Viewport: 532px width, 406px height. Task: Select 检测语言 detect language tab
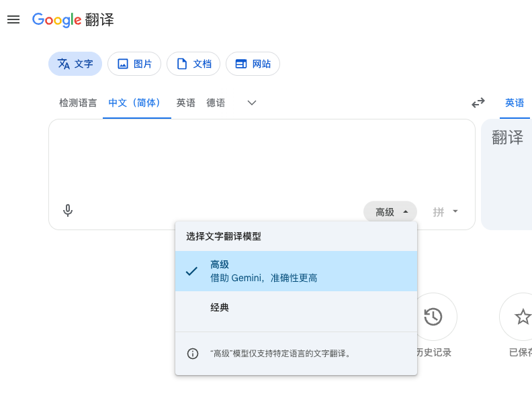click(x=78, y=103)
